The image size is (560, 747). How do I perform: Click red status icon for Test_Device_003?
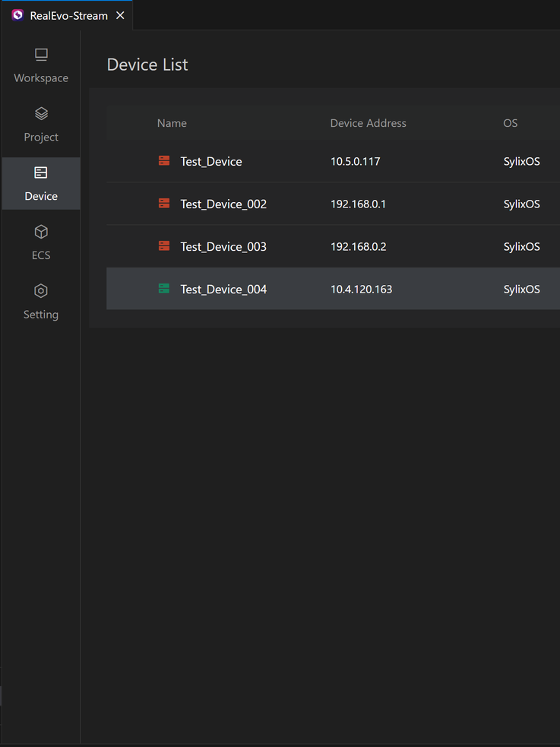164,246
